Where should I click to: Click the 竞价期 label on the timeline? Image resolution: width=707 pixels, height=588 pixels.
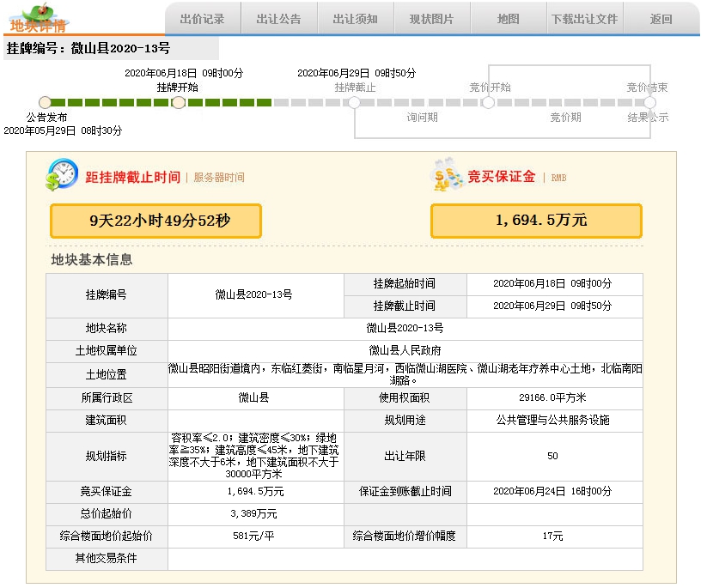(565, 117)
